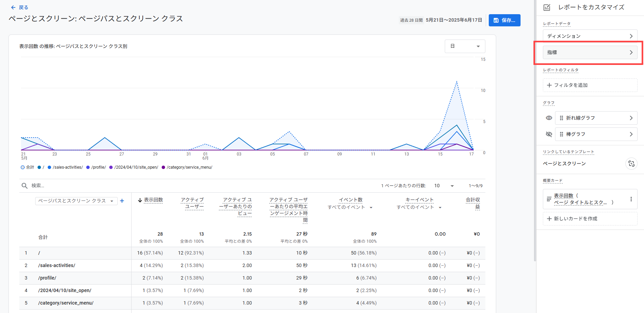Image resolution: width=644 pixels, height=313 pixels.
Task: Click the back arrow icon next to 戻る
Action: click(13, 7)
